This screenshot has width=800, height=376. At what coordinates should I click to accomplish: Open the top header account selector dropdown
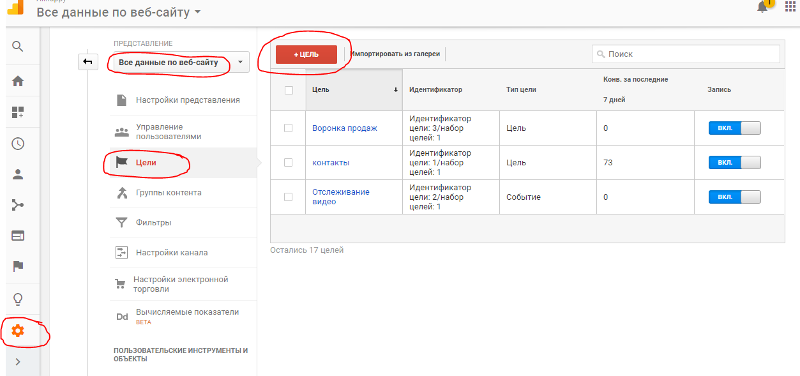[x=118, y=12]
